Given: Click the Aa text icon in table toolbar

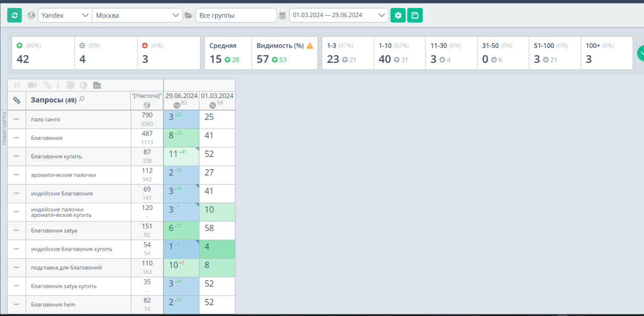Looking at the screenshot, I should point(97,85).
